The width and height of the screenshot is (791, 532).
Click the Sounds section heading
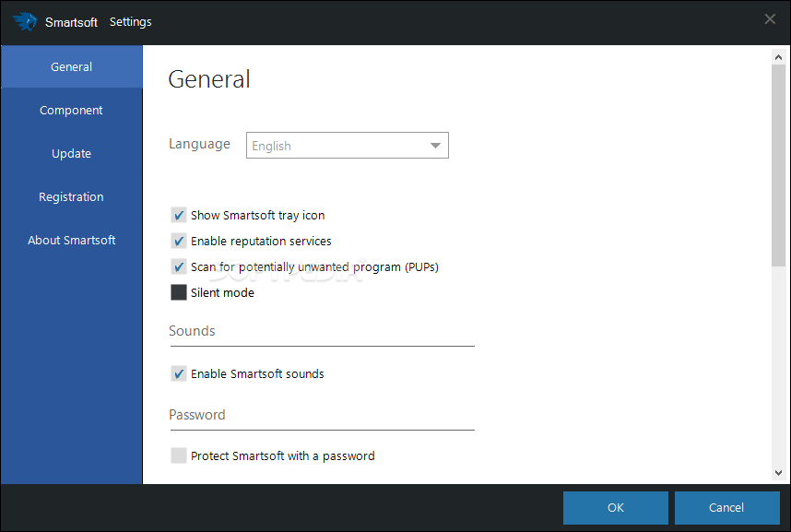(x=192, y=331)
